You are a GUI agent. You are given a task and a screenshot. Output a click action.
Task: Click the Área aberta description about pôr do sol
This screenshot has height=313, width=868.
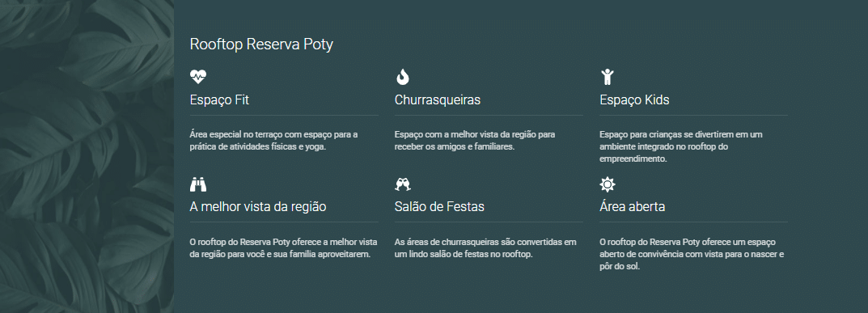pos(692,255)
